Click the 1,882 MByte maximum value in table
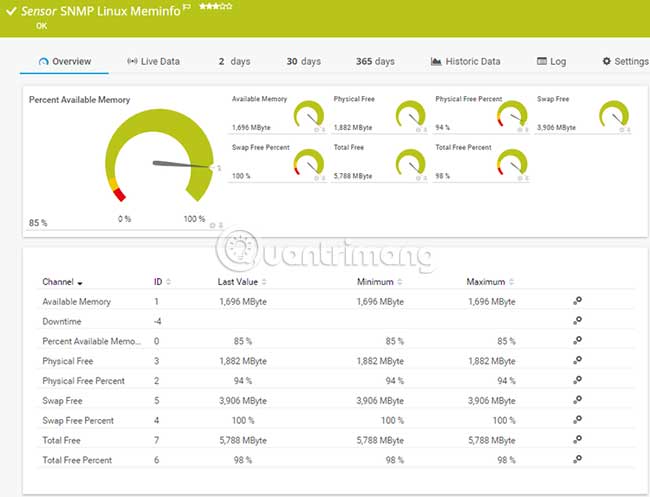650x497 pixels. [x=492, y=361]
